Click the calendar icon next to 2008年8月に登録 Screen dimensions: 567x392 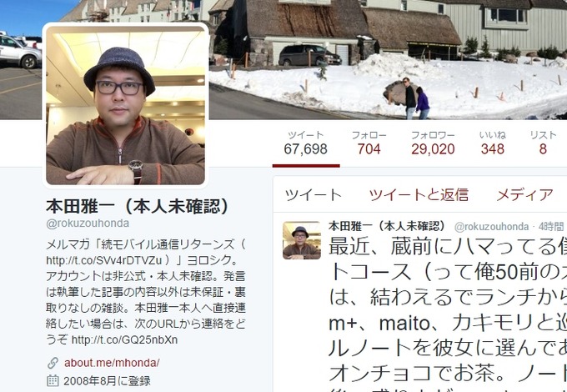53,380
